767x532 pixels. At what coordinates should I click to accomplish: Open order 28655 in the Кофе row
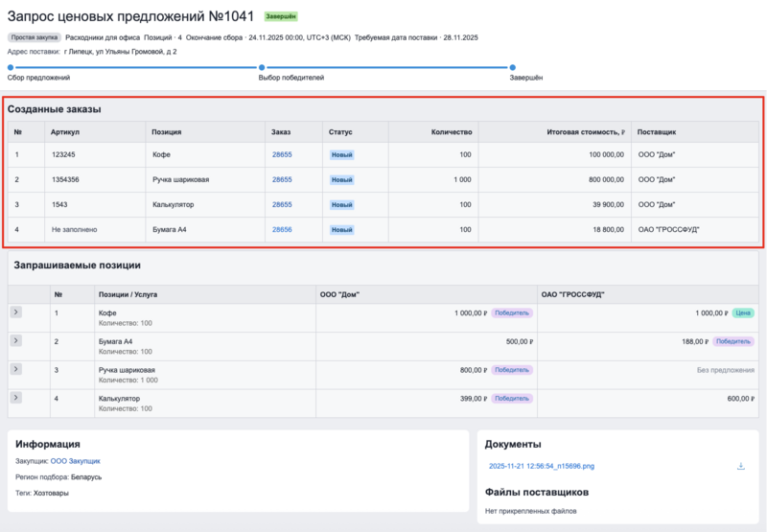click(x=282, y=154)
